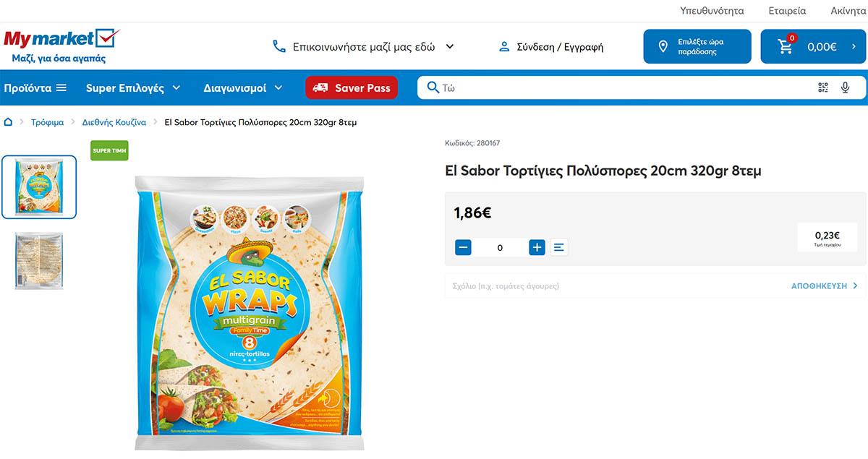This screenshot has width=868, height=459.
Task: Decrease product quantity with the minus button
Action: click(463, 246)
